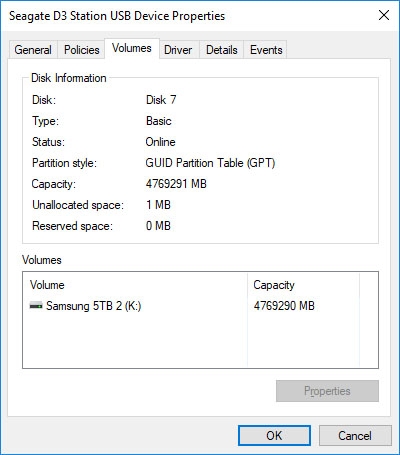The image size is (400, 455).
Task: Click the 4769290 MB volume capacity cell
Action: point(284,306)
